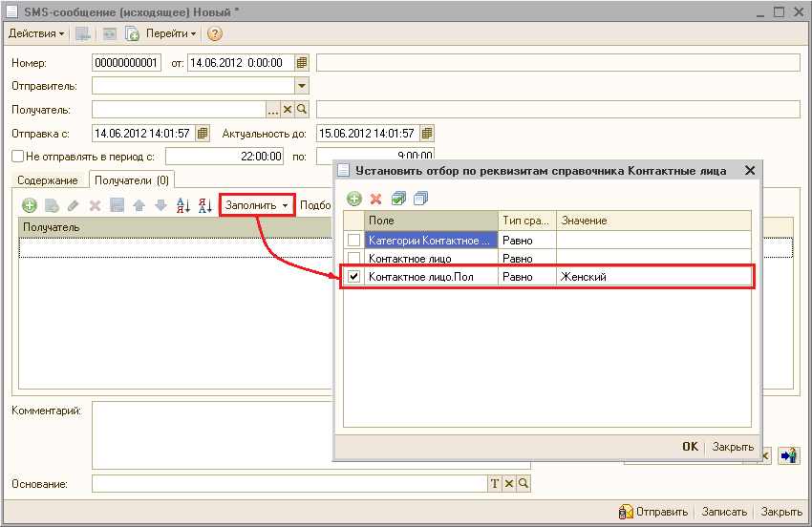
Task: Click Закрыть in the SMS window's bottom bar
Action: pyautogui.click(x=781, y=512)
